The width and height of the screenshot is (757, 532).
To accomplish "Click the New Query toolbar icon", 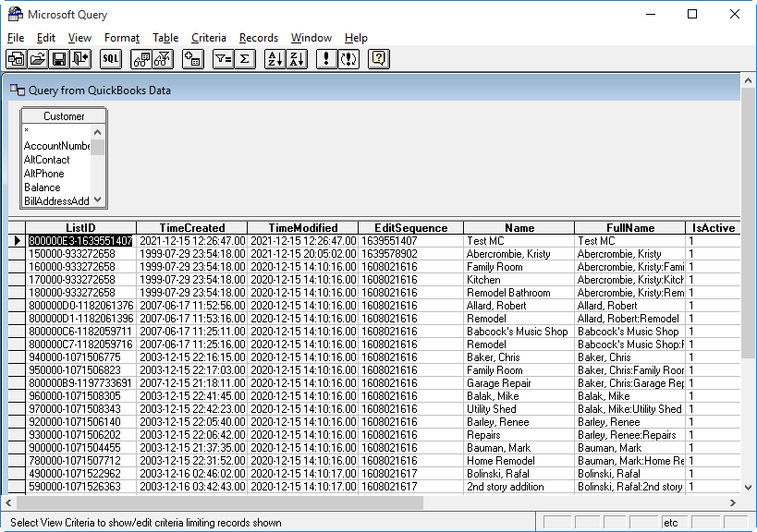I will 17,59.
